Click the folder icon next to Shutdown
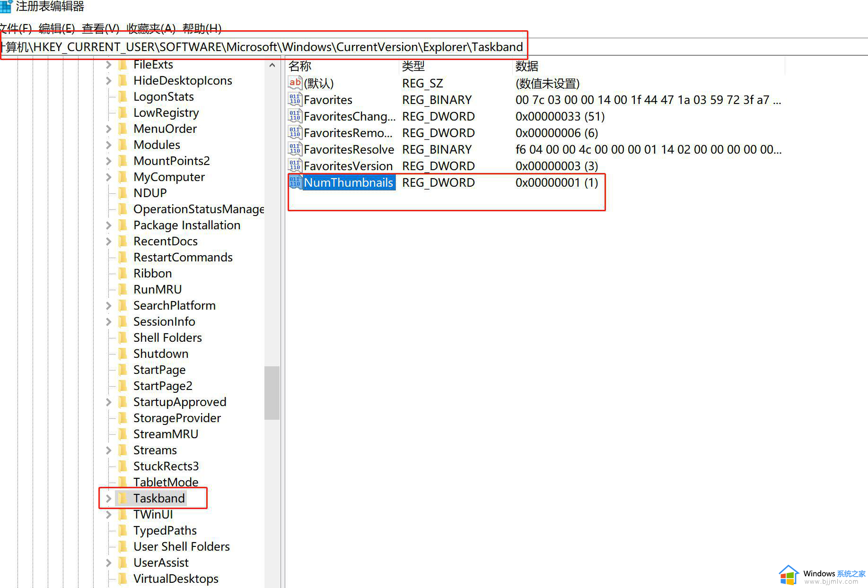 [x=123, y=354]
